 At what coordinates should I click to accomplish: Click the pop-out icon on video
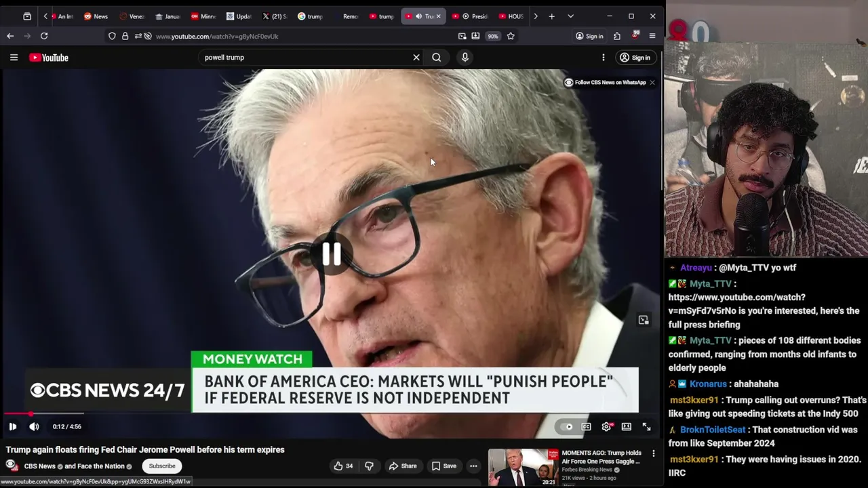pos(643,320)
